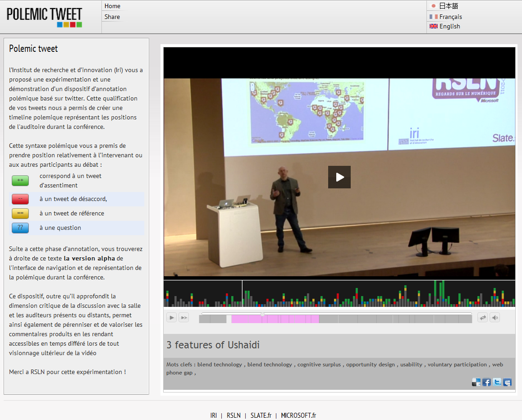Toggle the loop arrows button
522x420 pixels.
482,318
